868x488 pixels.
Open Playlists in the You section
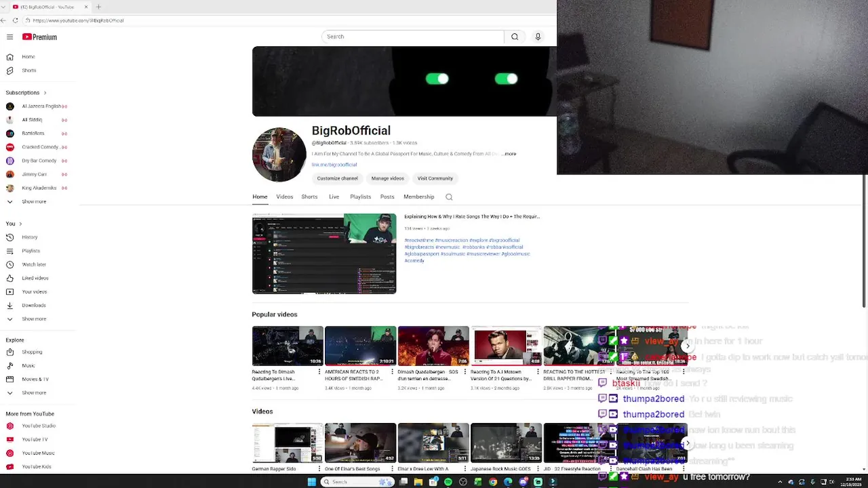(31, 251)
